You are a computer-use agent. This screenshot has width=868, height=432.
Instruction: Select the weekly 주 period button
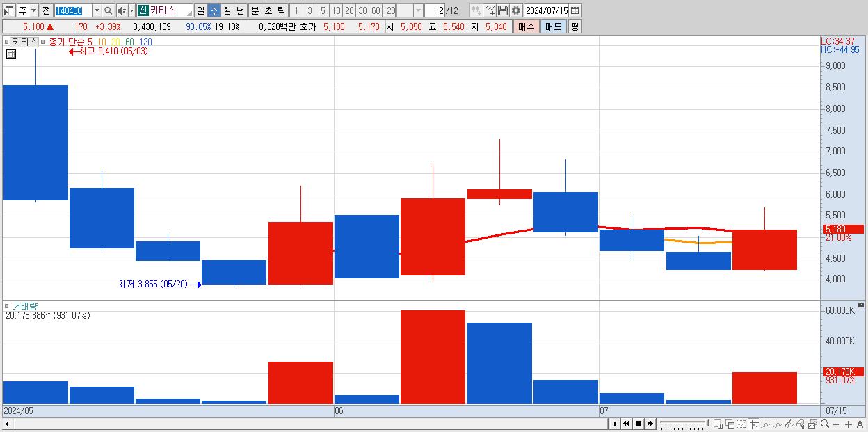pyautogui.click(x=214, y=10)
